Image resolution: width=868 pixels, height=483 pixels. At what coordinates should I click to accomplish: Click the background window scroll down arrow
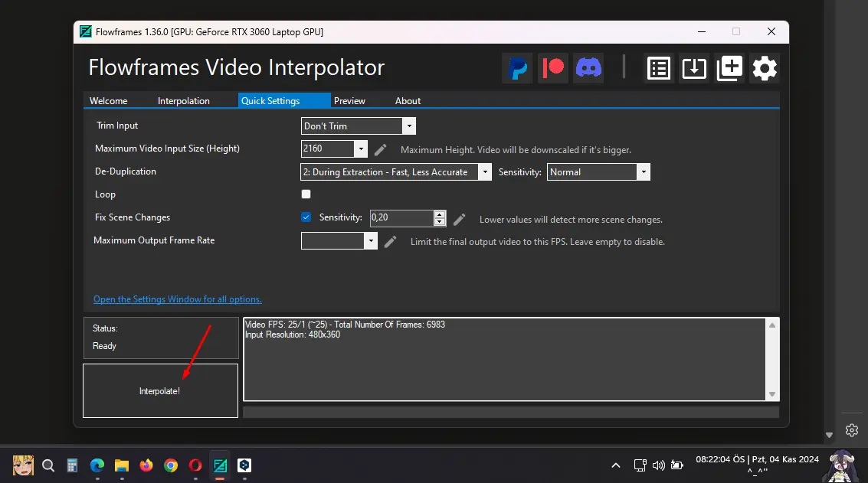click(829, 435)
